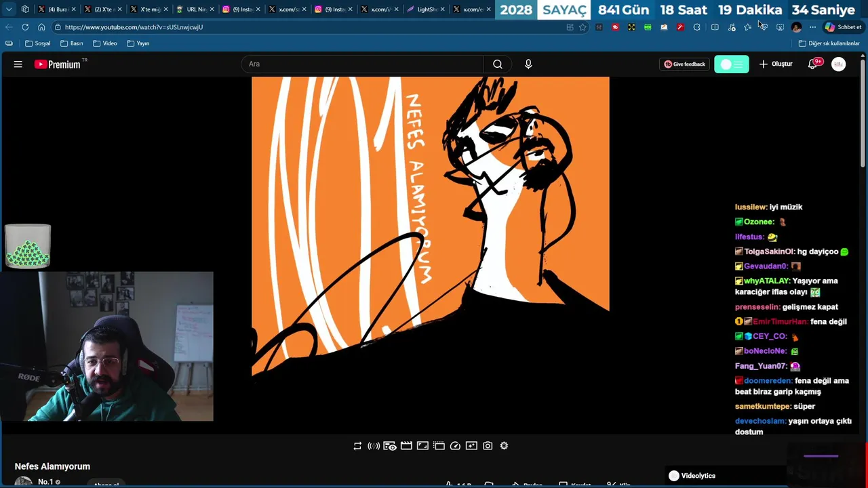Image resolution: width=868 pixels, height=488 pixels.
Task: Go to the browser home page
Action: click(41, 27)
